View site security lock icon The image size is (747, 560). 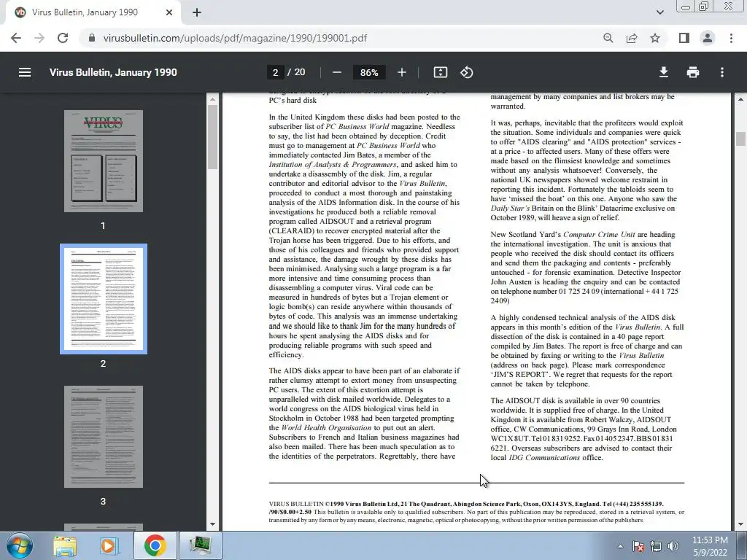[92, 38]
